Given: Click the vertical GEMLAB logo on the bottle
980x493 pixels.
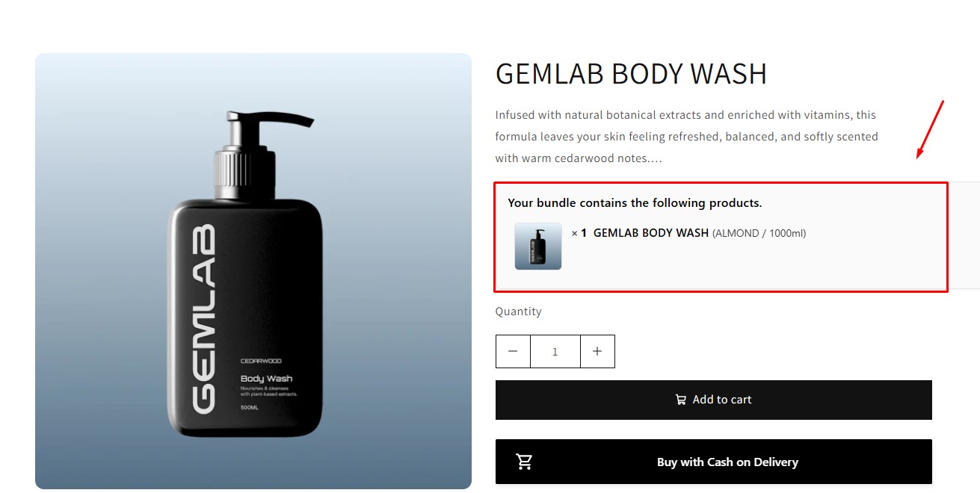Looking at the screenshot, I should (205, 318).
